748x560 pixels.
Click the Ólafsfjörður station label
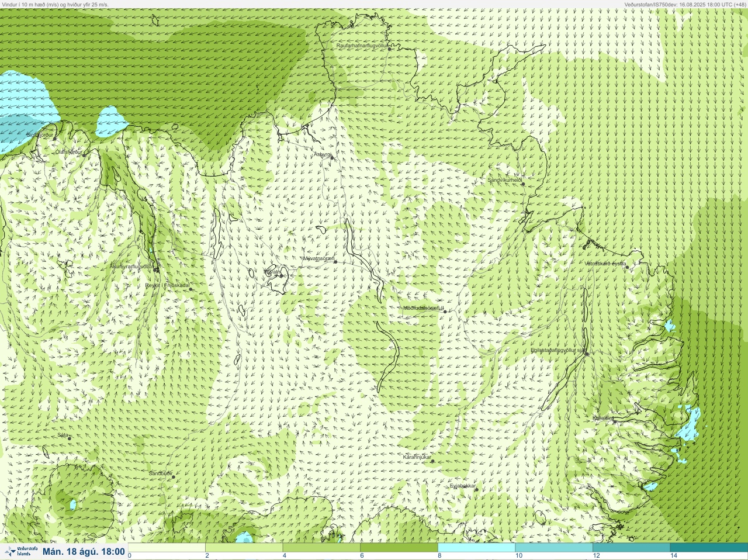coord(68,152)
